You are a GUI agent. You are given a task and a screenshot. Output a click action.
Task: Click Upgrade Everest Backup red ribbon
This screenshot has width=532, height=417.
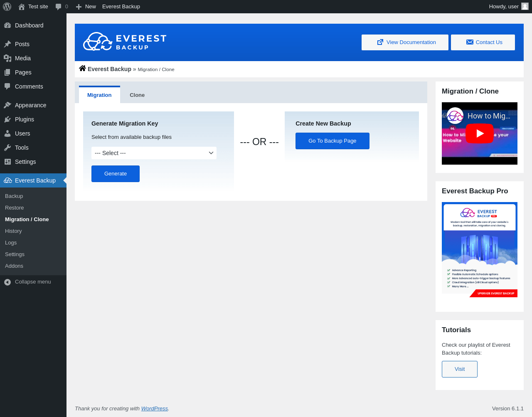[495, 294]
